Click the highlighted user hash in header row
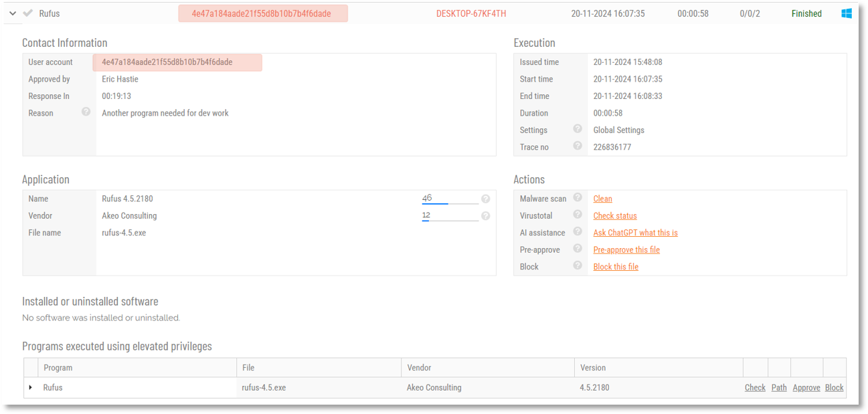Viewport: 868px width, 414px height. tap(262, 13)
